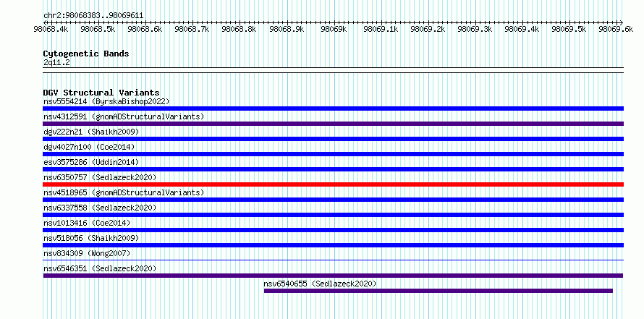Select the thin blue line under nsv834309
This screenshot has height=319, width=644.
tap(334, 260)
